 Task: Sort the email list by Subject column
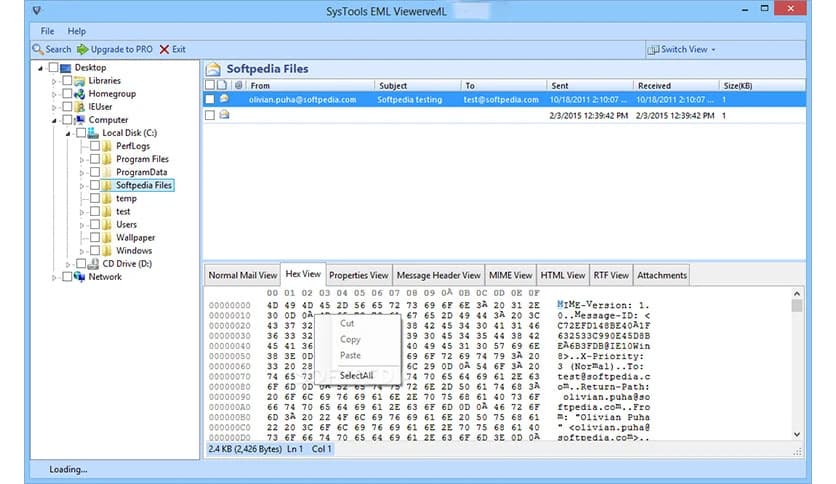418,85
